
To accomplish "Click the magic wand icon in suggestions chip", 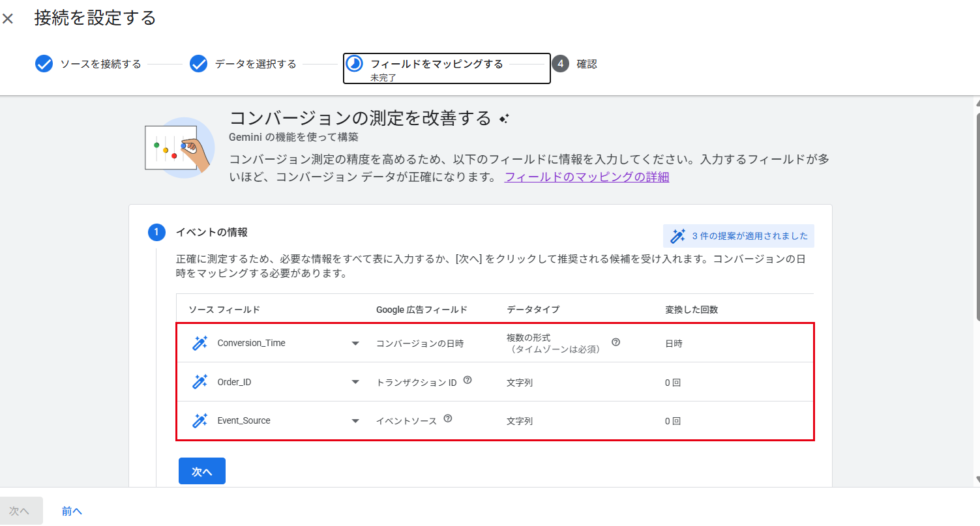I will 678,236.
